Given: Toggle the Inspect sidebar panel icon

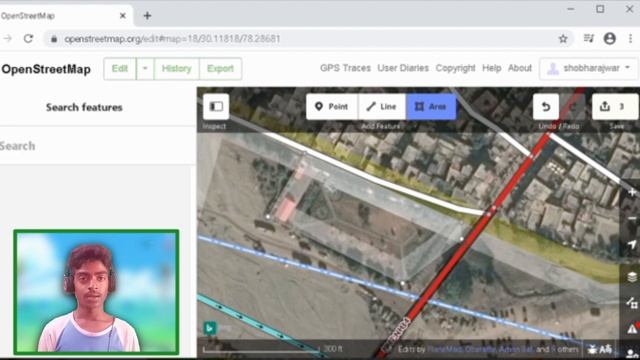Looking at the screenshot, I should coord(216,107).
